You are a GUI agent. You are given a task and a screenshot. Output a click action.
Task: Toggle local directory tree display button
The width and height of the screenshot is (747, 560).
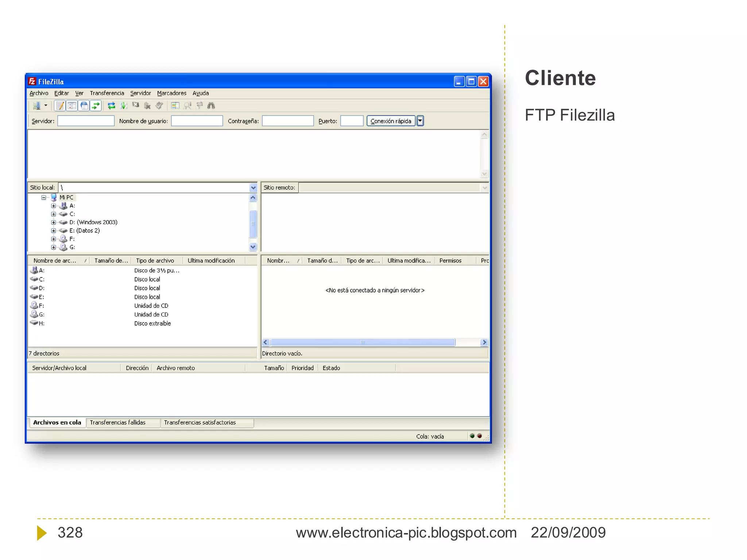pyautogui.click(x=72, y=106)
